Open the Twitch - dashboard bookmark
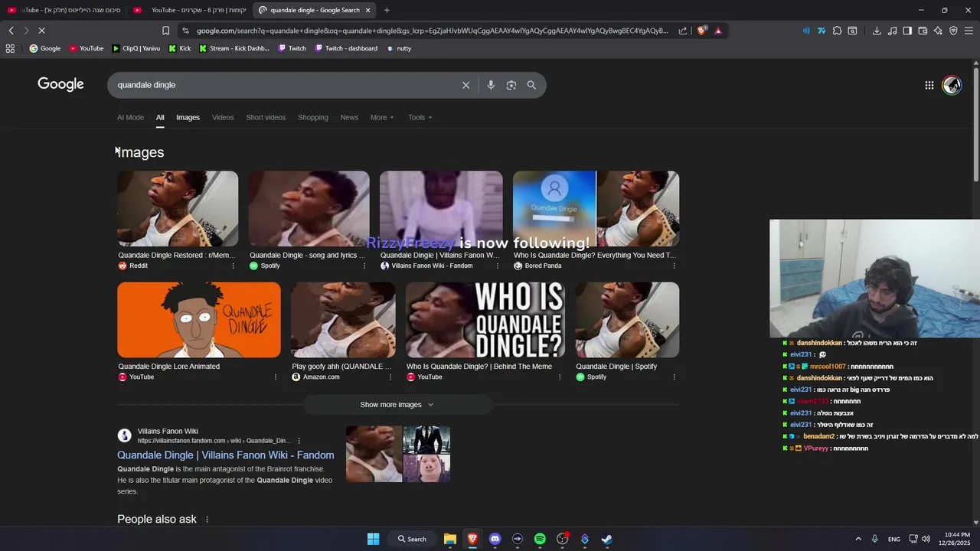The height and width of the screenshot is (551, 980). [x=345, y=48]
